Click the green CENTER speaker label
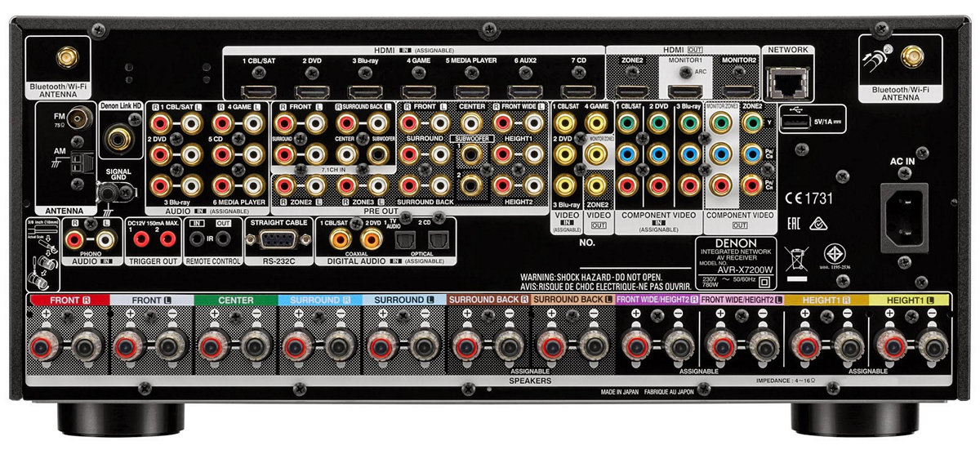This screenshot has width=980, height=450. [235, 301]
